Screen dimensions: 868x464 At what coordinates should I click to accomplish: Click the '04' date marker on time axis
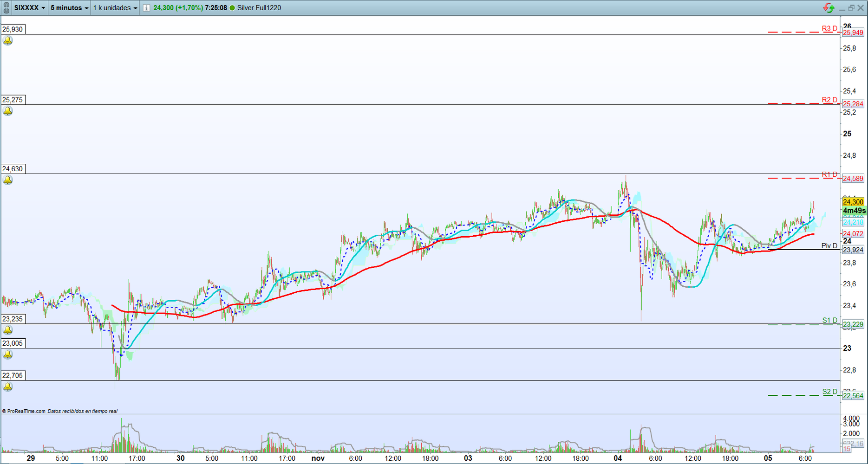(618, 458)
